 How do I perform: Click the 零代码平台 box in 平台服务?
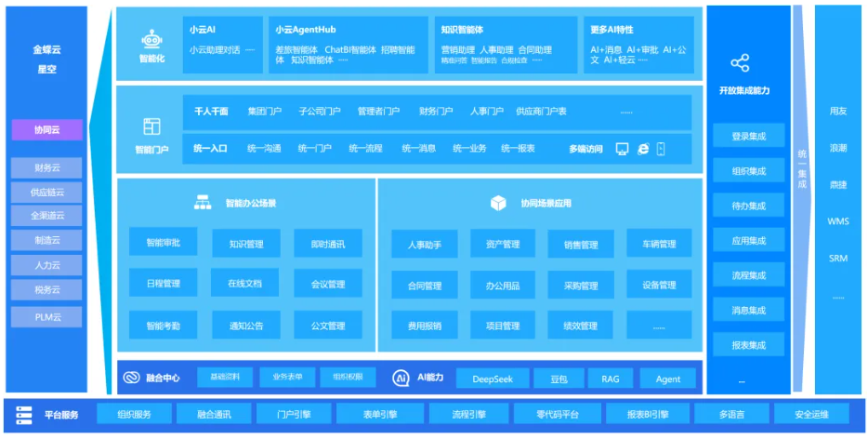point(558,414)
